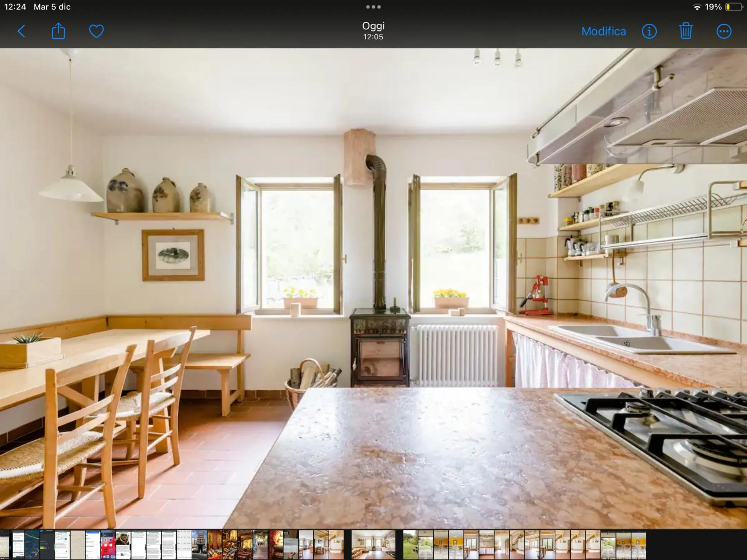Select the last thumbnail in the strip

point(639,545)
